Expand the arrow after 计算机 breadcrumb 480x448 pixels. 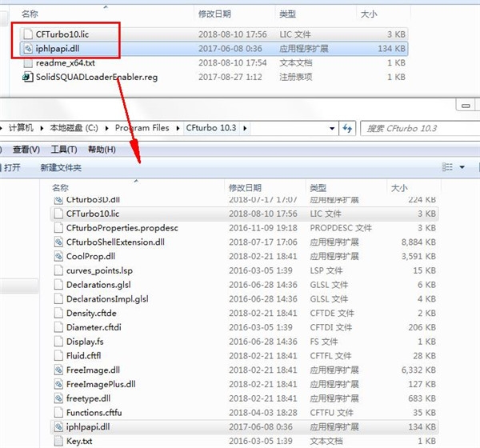[42, 128]
